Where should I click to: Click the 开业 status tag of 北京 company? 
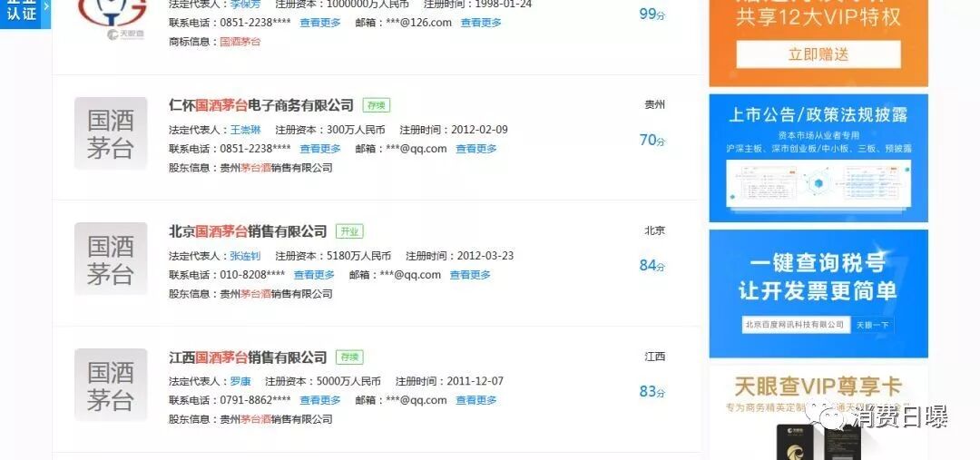click(x=349, y=231)
